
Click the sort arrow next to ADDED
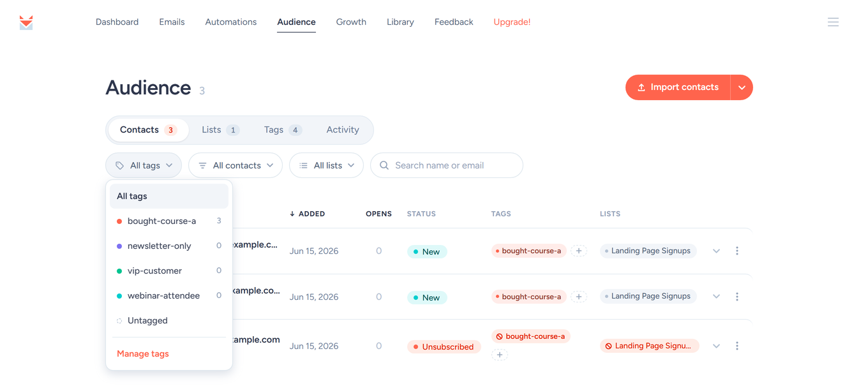point(292,214)
